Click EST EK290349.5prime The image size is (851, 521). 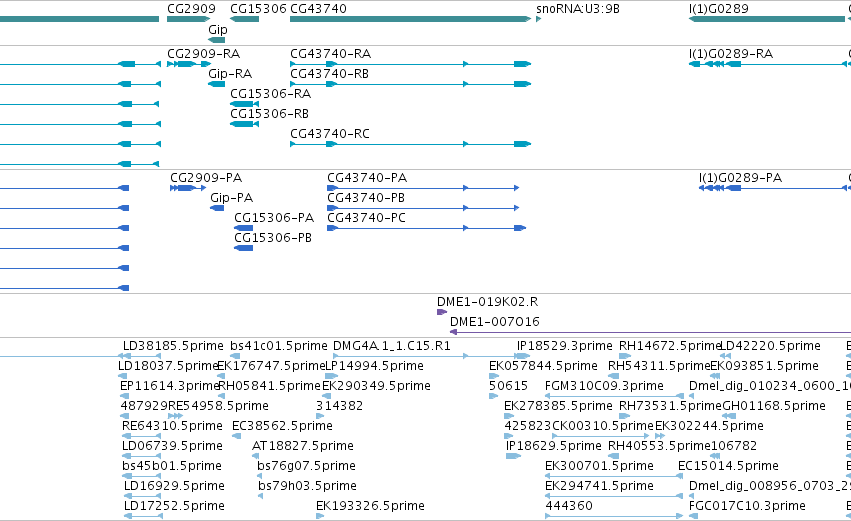pos(376,386)
